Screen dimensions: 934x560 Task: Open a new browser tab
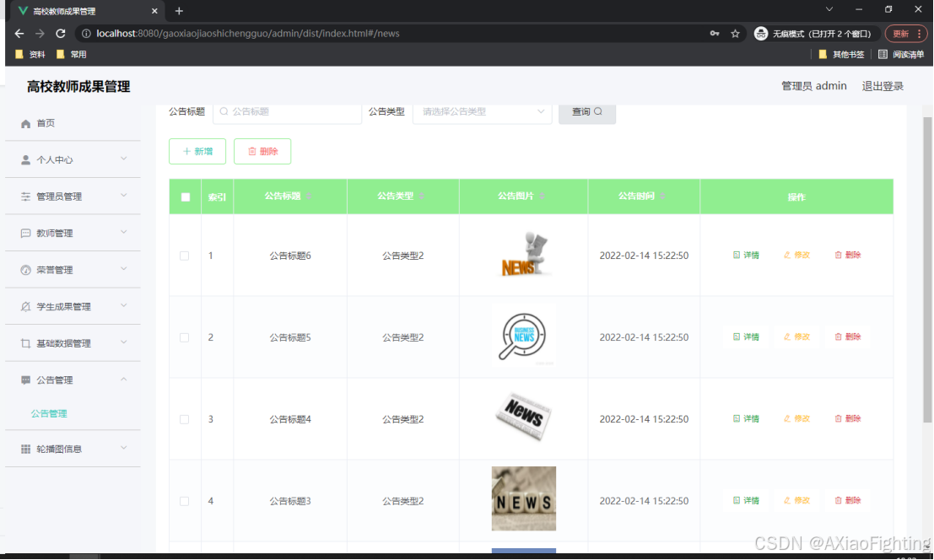pyautogui.click(x=179, y=11)
